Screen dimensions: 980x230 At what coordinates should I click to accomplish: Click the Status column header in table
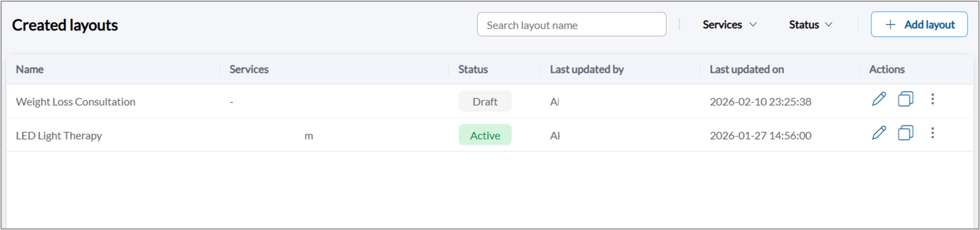tap(472, 70)
